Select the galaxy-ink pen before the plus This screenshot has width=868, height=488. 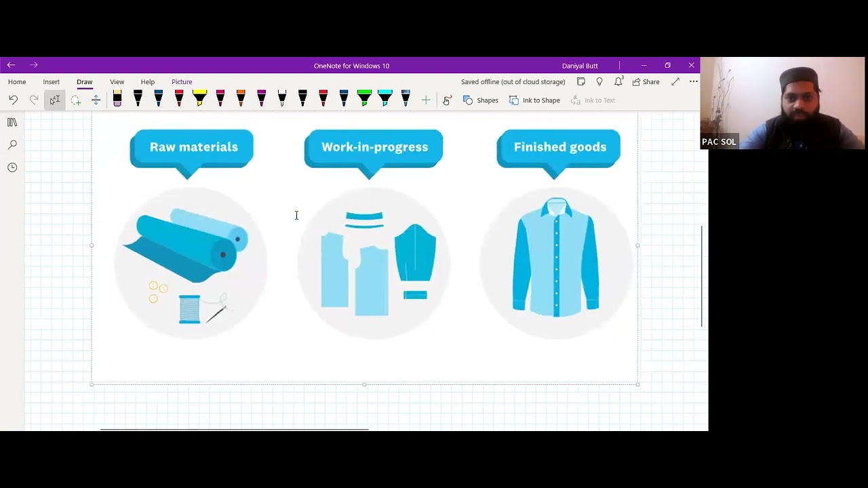(406, 100)
